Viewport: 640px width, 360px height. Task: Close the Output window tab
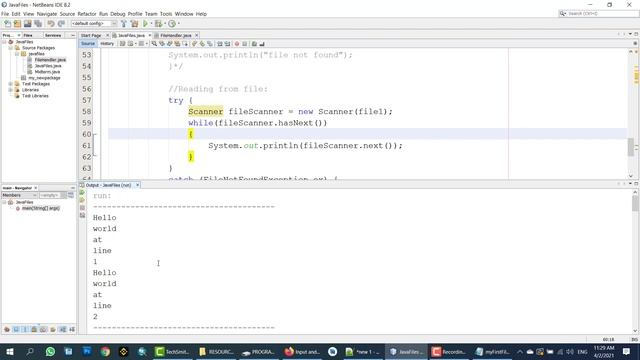[138, 185]
